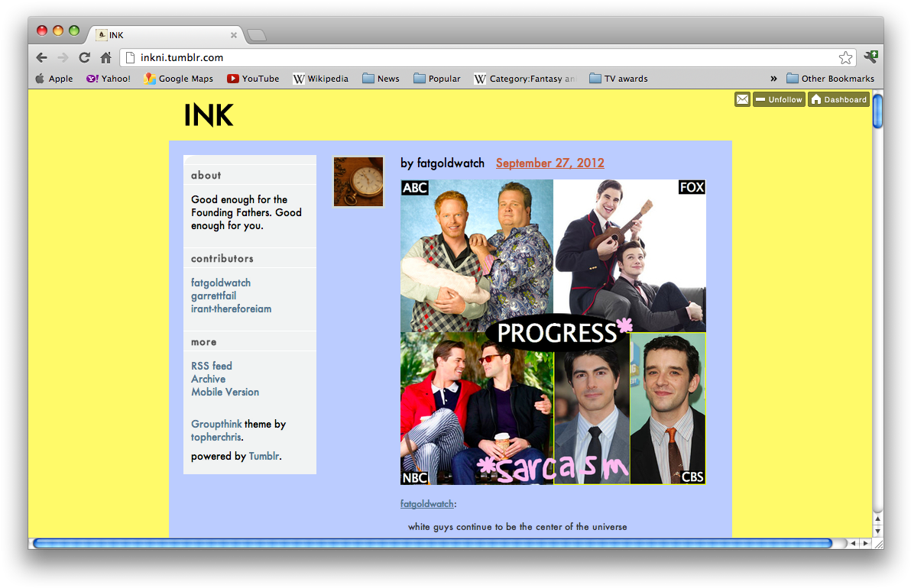Open a new browser tab
This screenshot has height=588, width=911.
257,34
